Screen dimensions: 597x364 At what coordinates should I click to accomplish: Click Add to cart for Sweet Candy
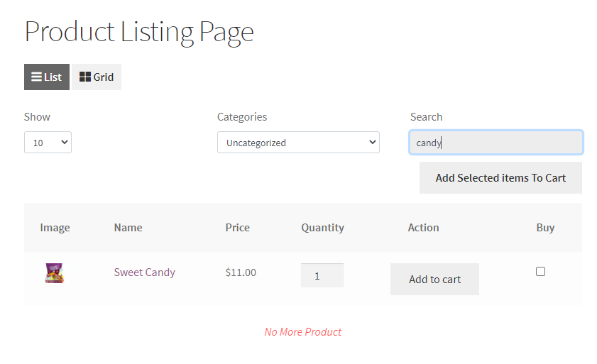[x=434, y=280]
